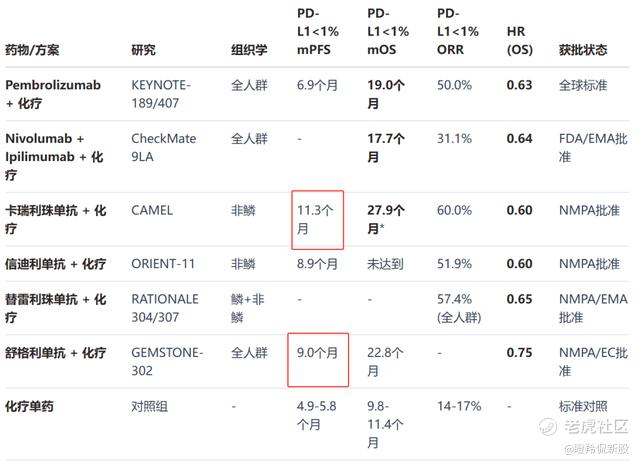The width and height of the screenshot is (640, 463).
Task: Click the red-boxed 11.3个月 cell
Action: [x=319, y=219]
